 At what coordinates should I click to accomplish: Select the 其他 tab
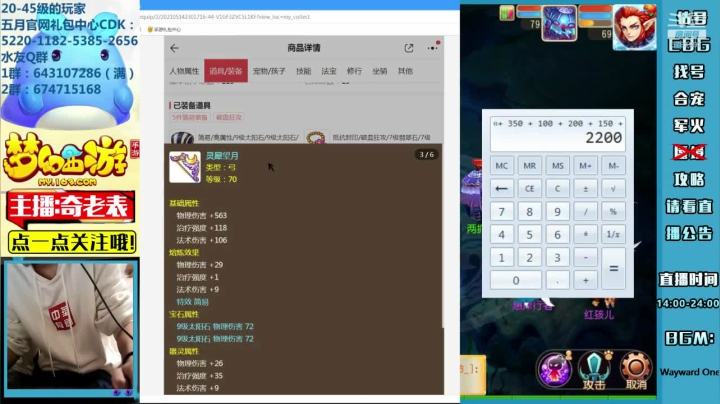click(x=405, y=71)
